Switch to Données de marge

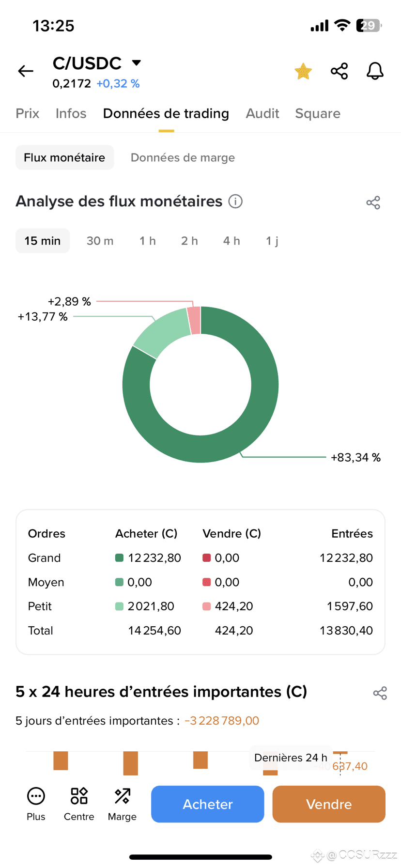[x=183, y=157]
